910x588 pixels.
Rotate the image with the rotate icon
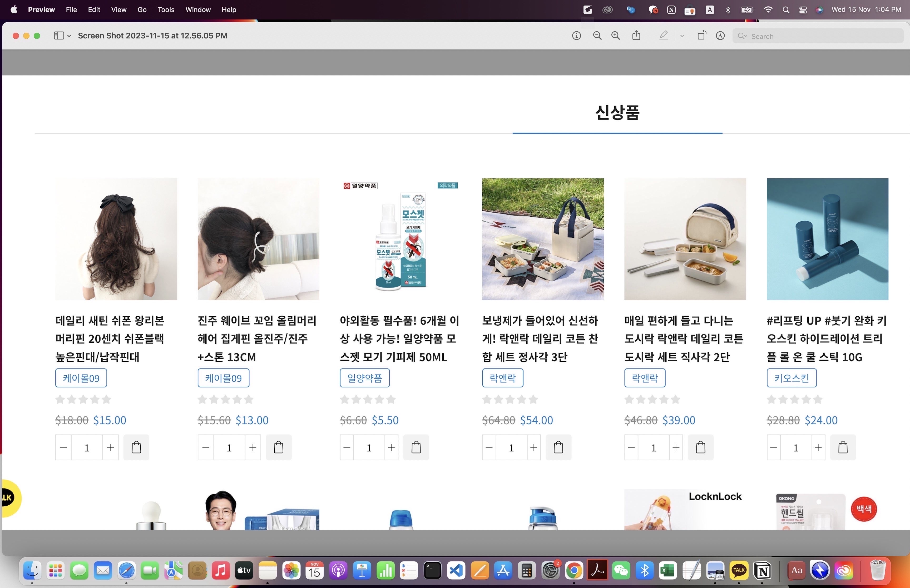tap(701, 36)
